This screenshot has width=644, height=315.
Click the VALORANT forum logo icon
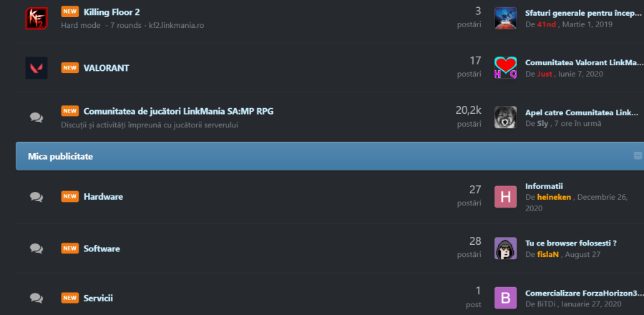pyautogui.click(x=36, y=68)
